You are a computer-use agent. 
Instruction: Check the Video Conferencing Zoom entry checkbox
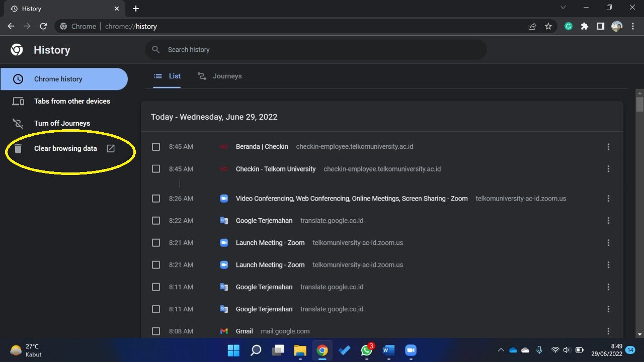156,199
